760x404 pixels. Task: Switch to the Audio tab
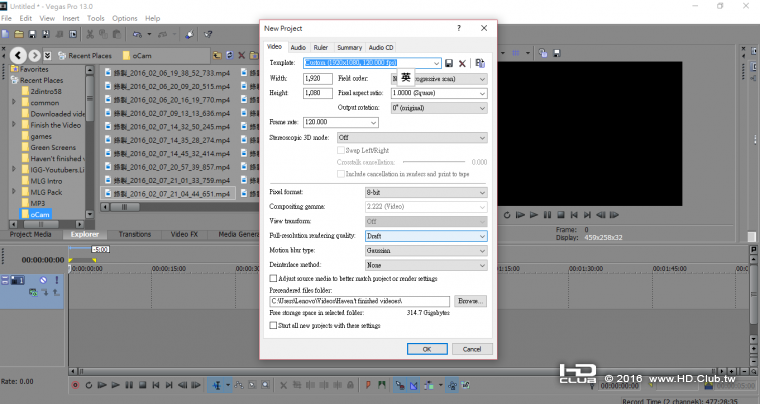298,47
